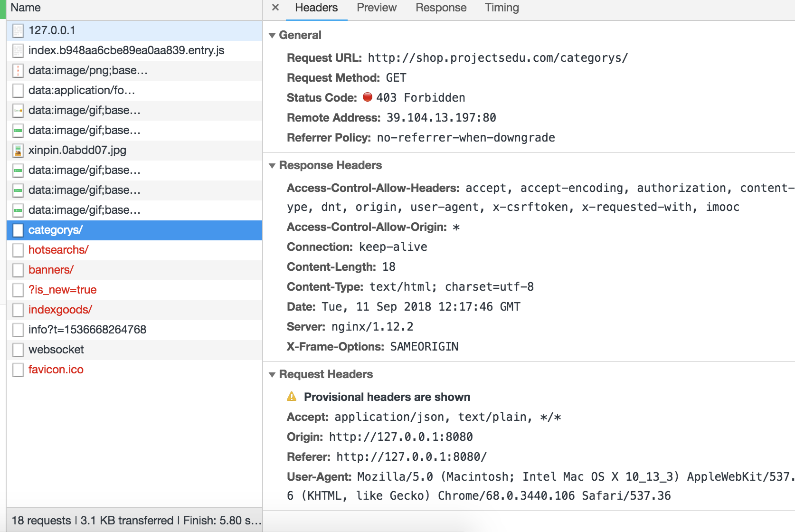Close the request details panel
Viewport: 795px width, 532px height.
point(275,8)
